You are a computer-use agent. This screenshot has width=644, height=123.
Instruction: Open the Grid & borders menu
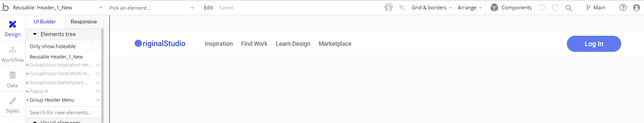432,7
